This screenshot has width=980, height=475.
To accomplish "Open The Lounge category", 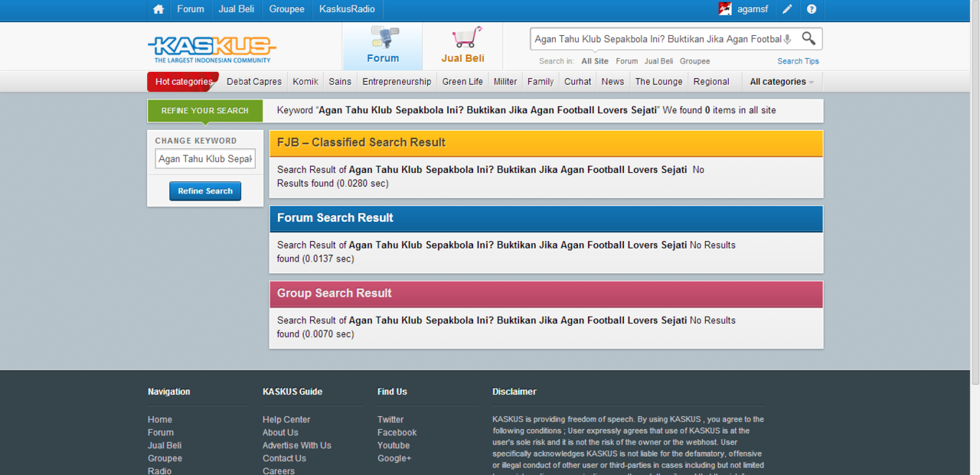I will [x=658, y=82].
